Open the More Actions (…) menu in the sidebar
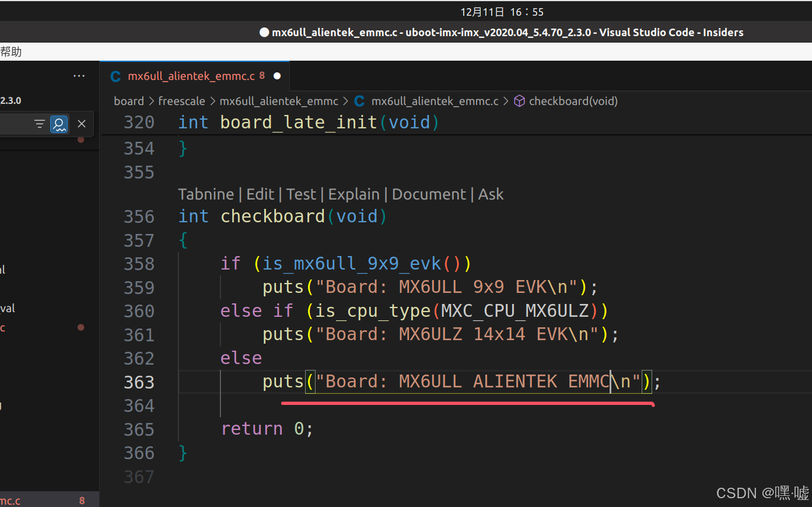812x507 pixels. point(79,75)
